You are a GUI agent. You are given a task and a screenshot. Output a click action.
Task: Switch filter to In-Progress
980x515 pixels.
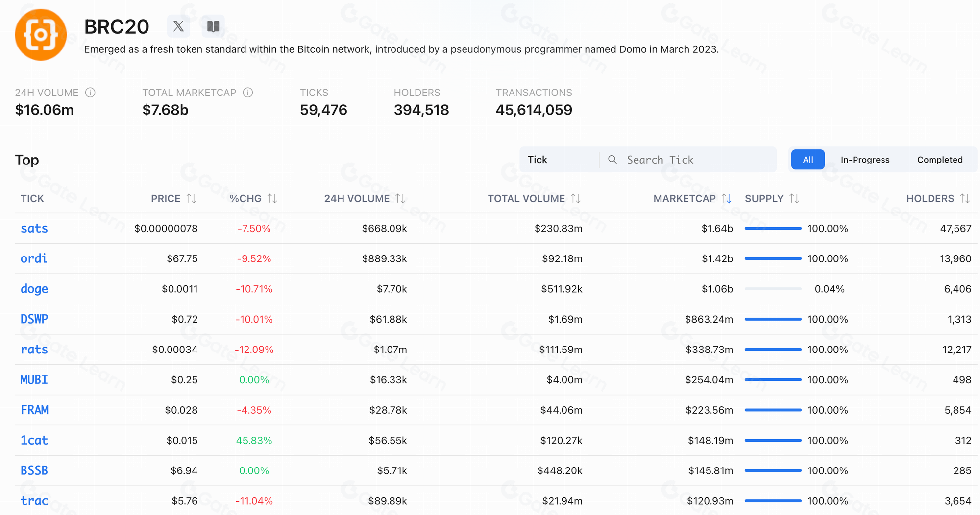pos(865,160)
